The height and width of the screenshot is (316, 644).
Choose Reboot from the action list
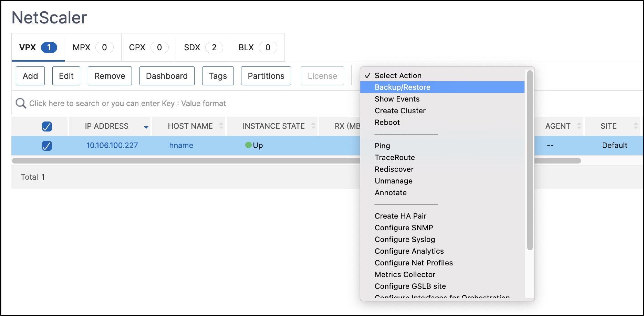tap(442, 122)
